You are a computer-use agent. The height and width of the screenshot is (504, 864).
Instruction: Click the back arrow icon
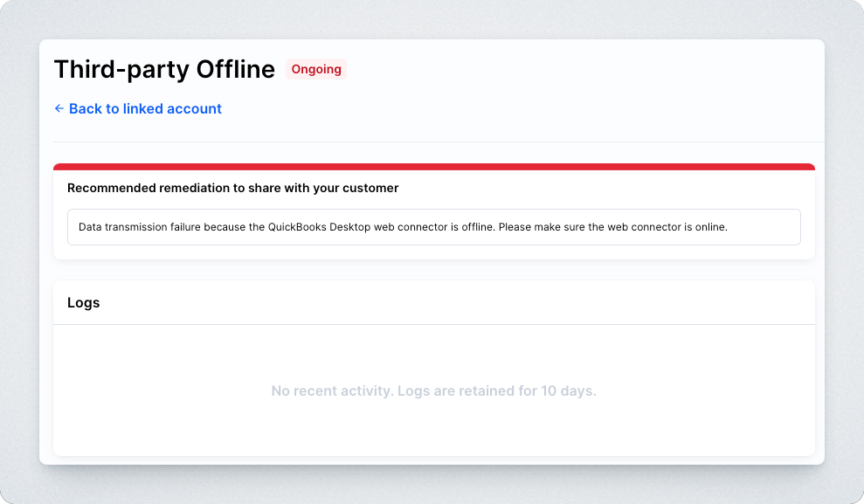pyautogui.click(x=59, y=108)
